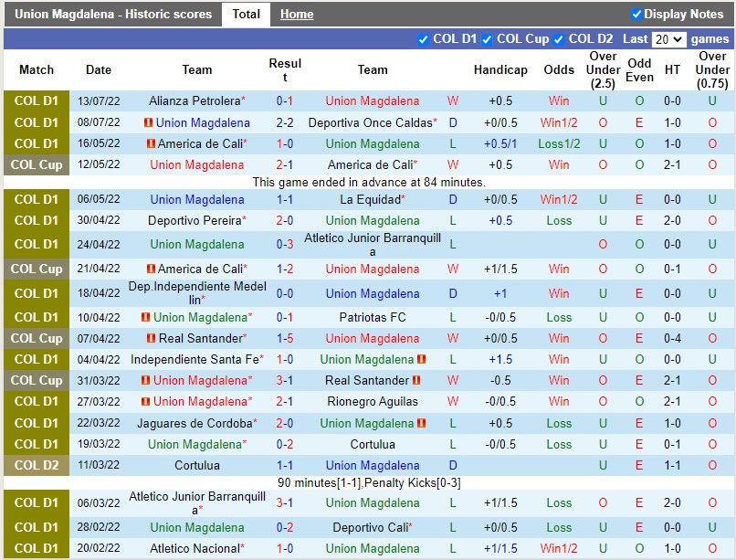Viewport: 736px width, 560px height.
Task: Click red card icon beside Union Magdalena, 10/04/22 row
Action: (x=146, y=317)
